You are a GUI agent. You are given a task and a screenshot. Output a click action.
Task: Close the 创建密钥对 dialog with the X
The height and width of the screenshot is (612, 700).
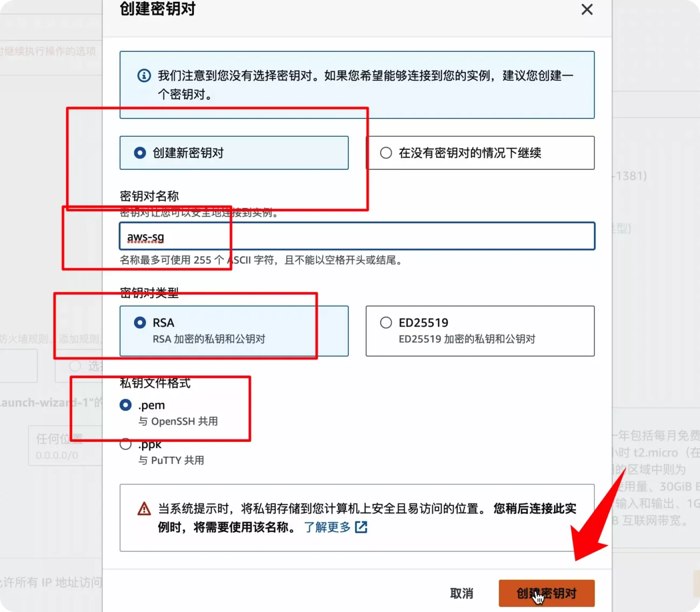[586, 10]
